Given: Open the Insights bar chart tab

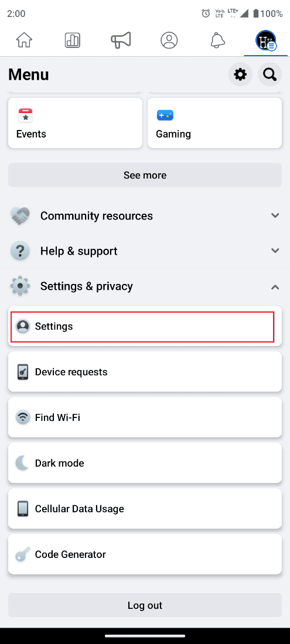Looking at the screenshot, I should click(72, 40).
